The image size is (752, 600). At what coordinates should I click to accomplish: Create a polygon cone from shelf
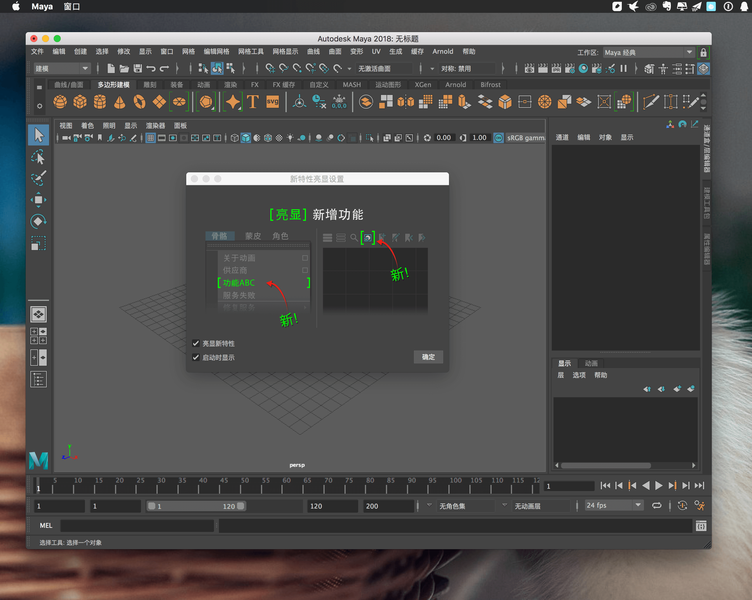(x=119, y=102)
